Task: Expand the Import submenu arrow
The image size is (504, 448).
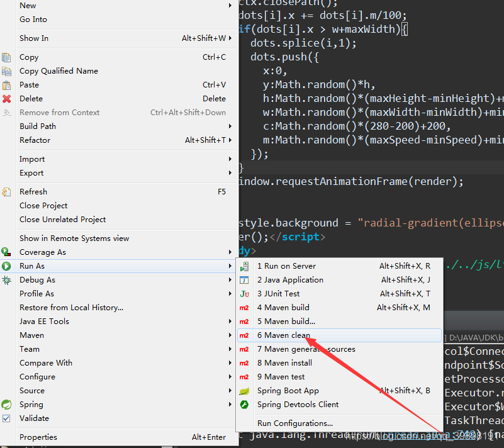Action: [230, 159]
